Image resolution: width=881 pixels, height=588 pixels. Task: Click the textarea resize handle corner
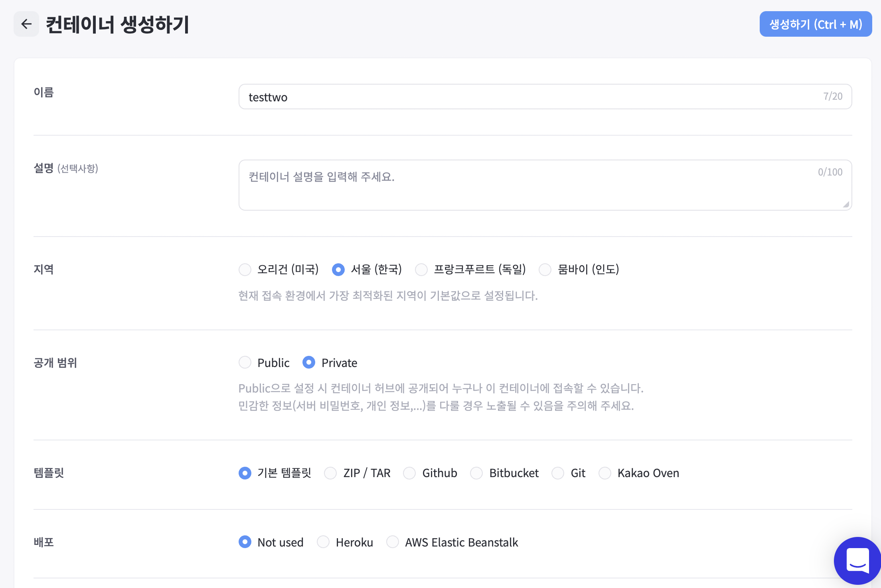(x=846, y=204)
